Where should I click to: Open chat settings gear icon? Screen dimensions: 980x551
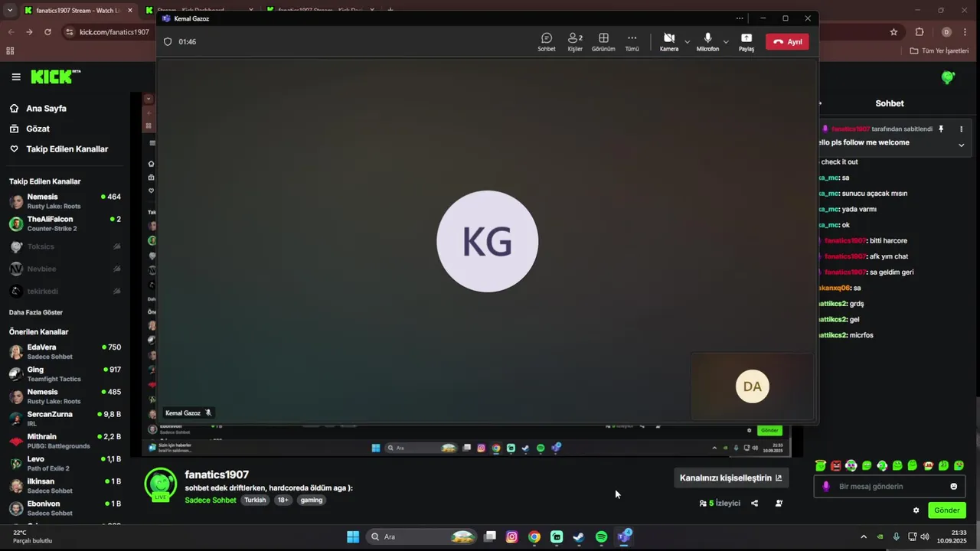click(x=916, y=510)
